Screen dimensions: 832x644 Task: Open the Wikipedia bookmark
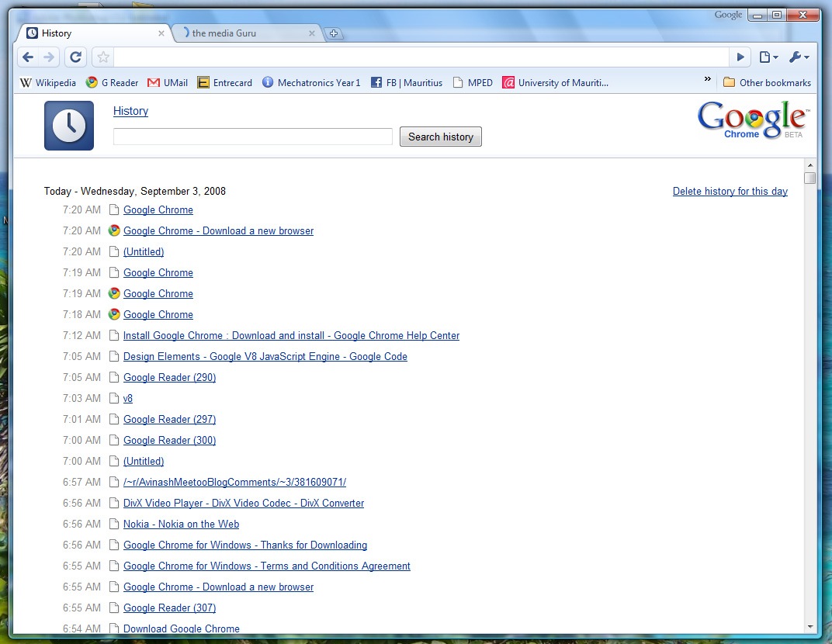click(x=48, y=83)
